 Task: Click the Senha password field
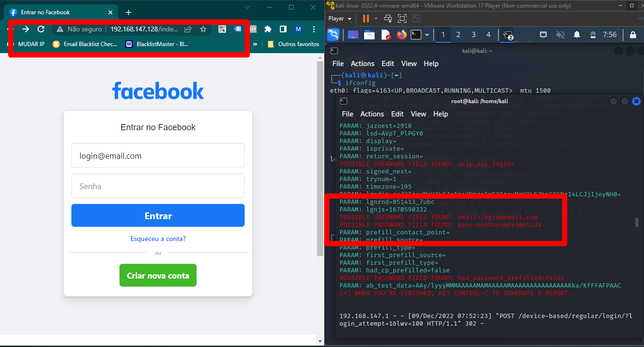tap(158, 186)
